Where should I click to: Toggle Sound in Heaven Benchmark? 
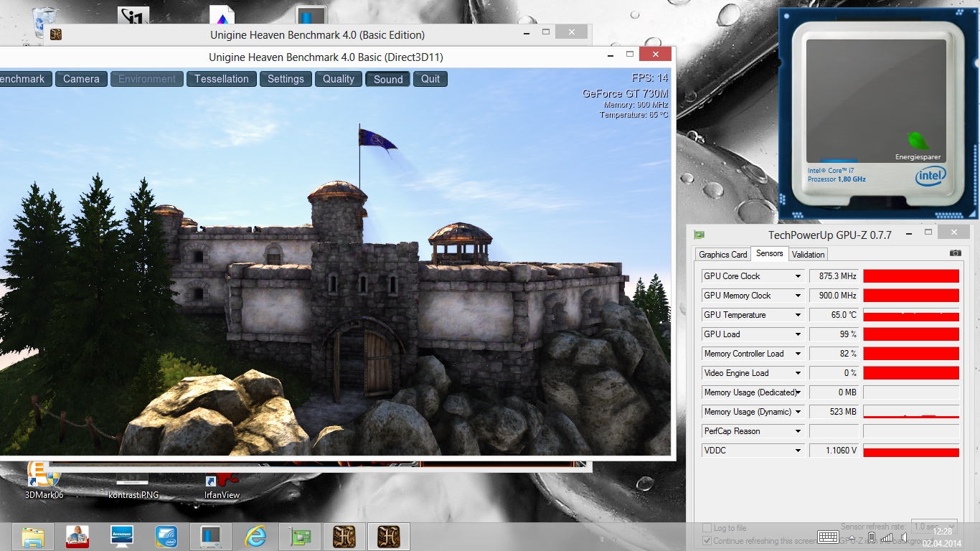[388, 79]
